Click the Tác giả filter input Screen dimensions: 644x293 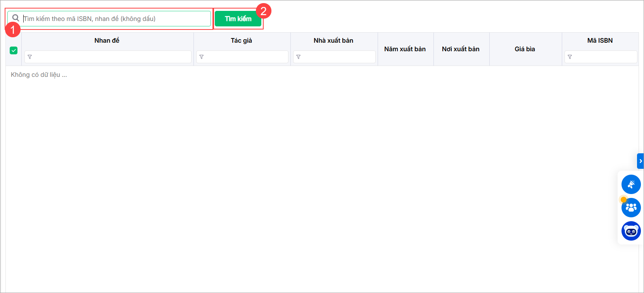[x=242, y=57]
